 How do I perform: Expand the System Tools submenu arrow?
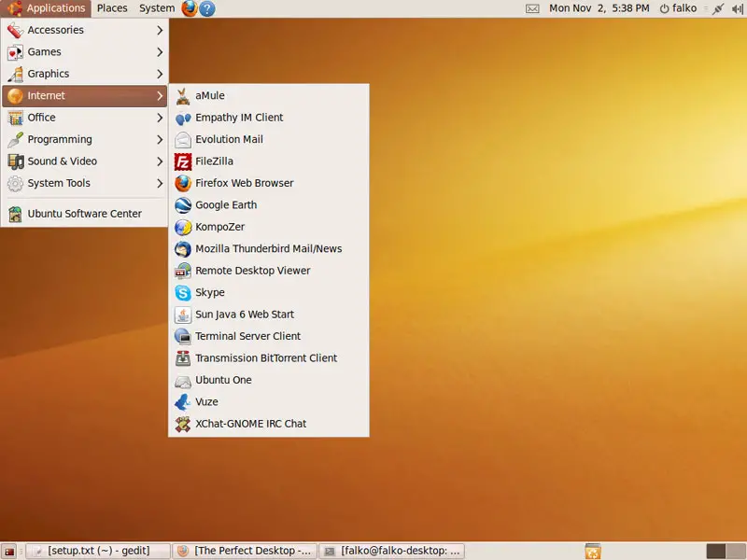coord(160,183)
